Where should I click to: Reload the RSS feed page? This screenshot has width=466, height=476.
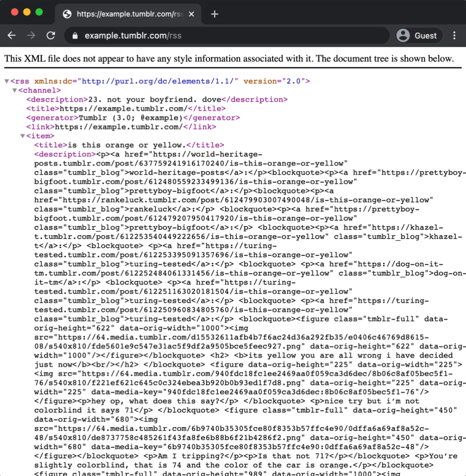tap(51, 36)
